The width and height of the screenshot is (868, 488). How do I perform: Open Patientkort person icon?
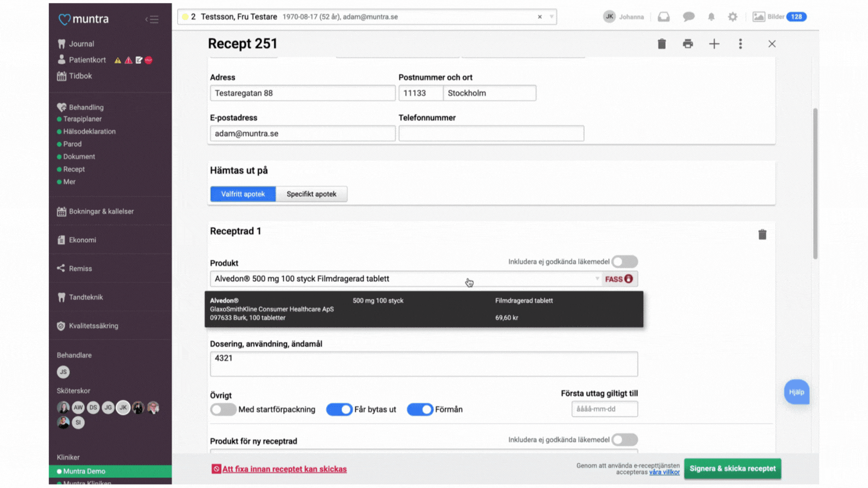[x=61, y=60]
